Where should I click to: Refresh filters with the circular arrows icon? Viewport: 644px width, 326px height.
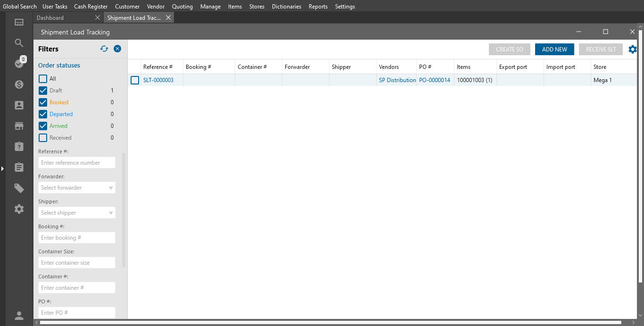pyautogui.click(x=104, y=49)
